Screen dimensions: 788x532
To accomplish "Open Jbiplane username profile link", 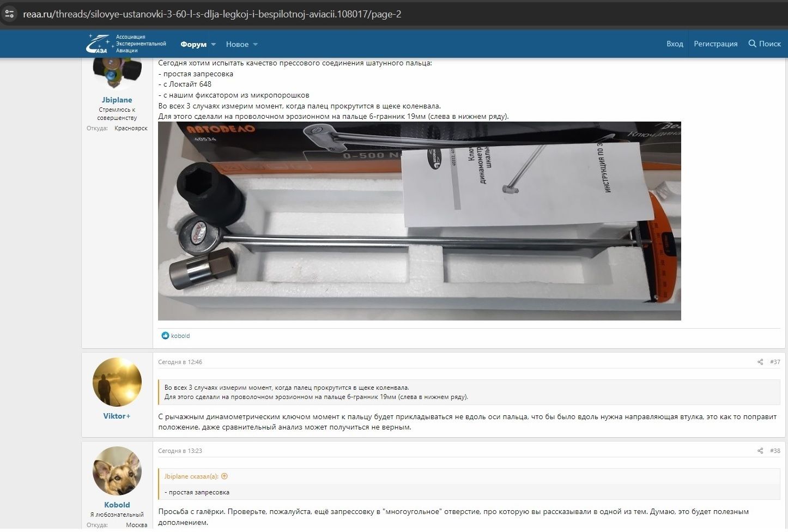I will tap(117, 100).
